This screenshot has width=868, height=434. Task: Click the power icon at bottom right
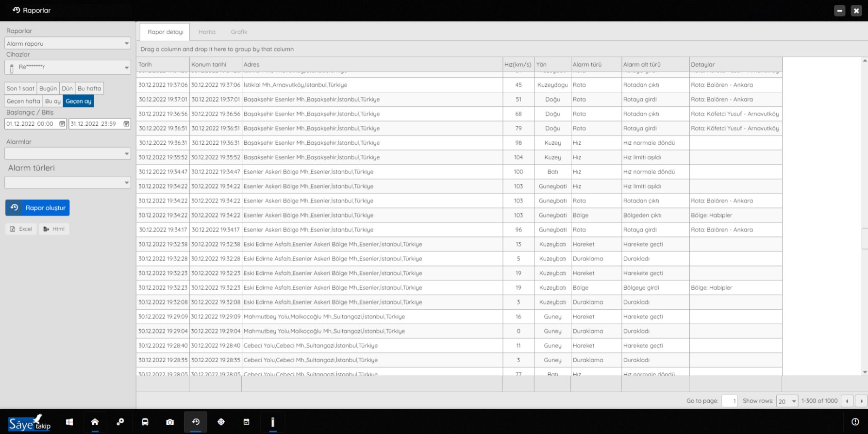(855, 422)
